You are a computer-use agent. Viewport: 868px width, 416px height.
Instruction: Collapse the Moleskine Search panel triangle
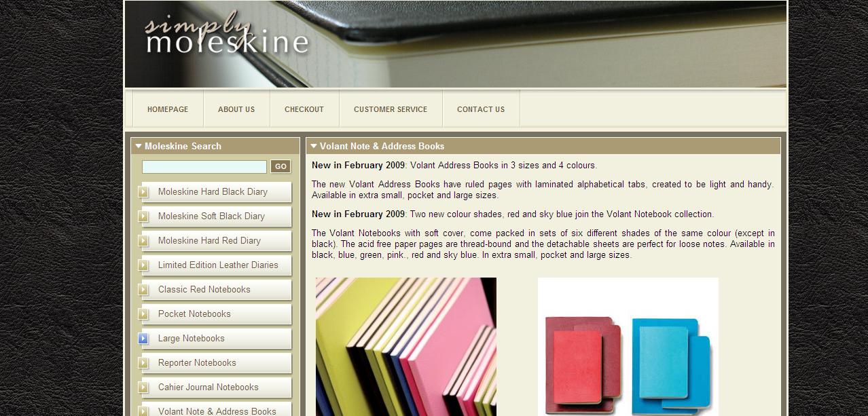click(139, 146)
